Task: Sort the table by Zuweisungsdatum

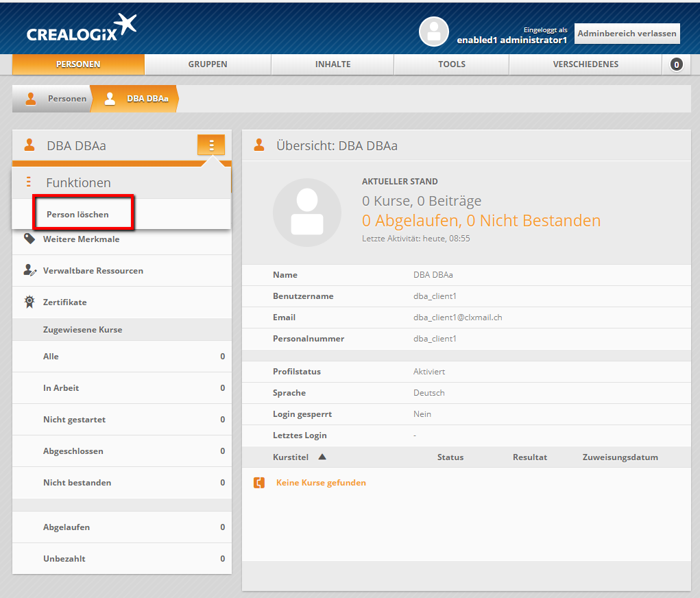Action: point(620,457)
